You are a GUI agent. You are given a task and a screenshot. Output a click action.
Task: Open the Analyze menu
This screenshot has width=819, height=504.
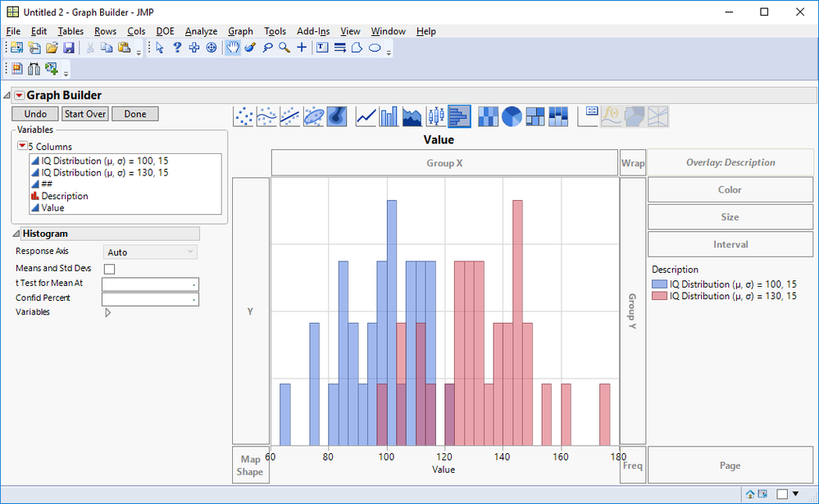[201, 31]
